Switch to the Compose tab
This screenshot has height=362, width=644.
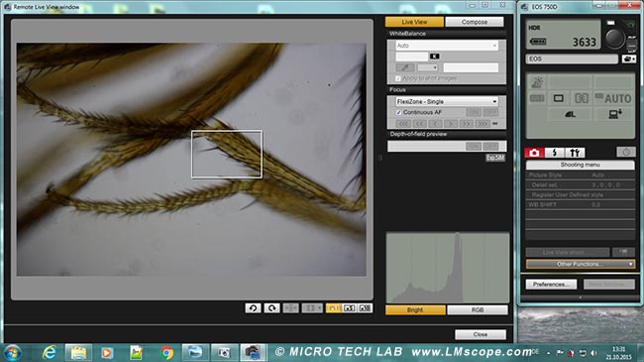point(475,22)
